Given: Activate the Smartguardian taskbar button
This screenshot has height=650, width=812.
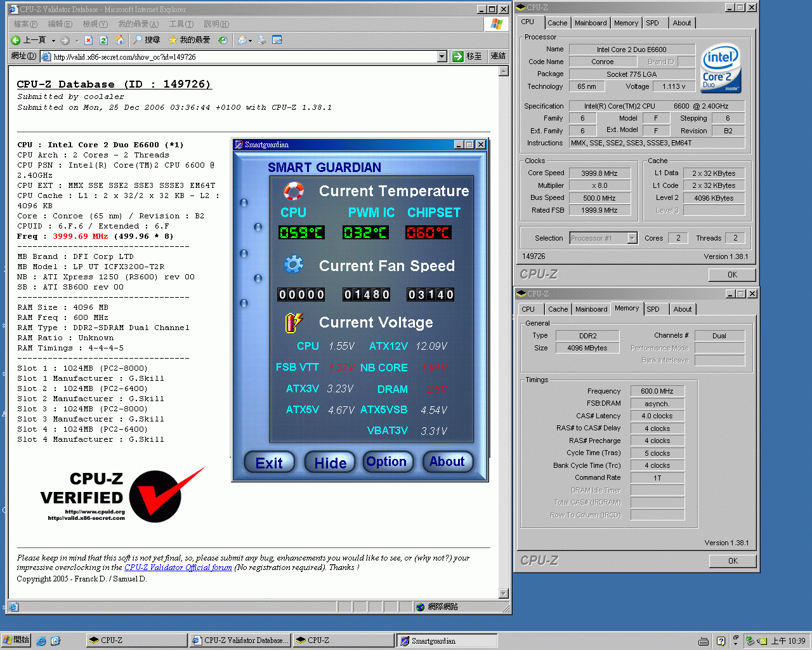Looking at the screenshot, I should pos(447,640).
